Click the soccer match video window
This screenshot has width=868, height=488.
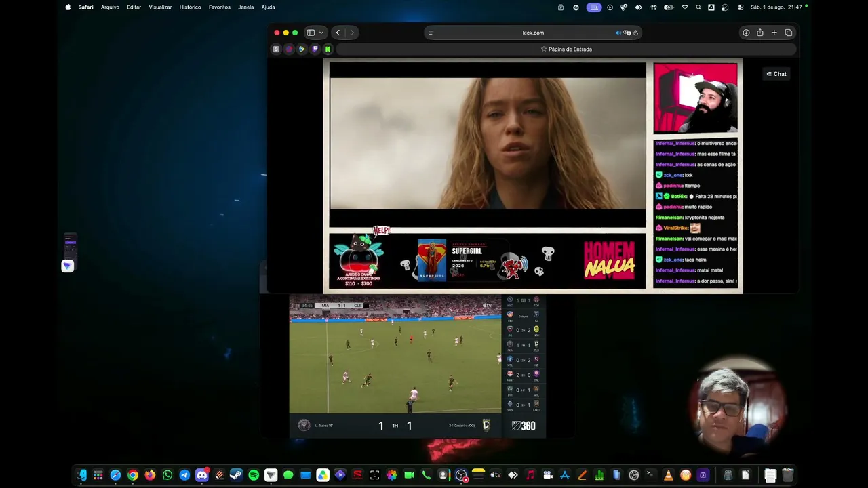coord(395,354)
